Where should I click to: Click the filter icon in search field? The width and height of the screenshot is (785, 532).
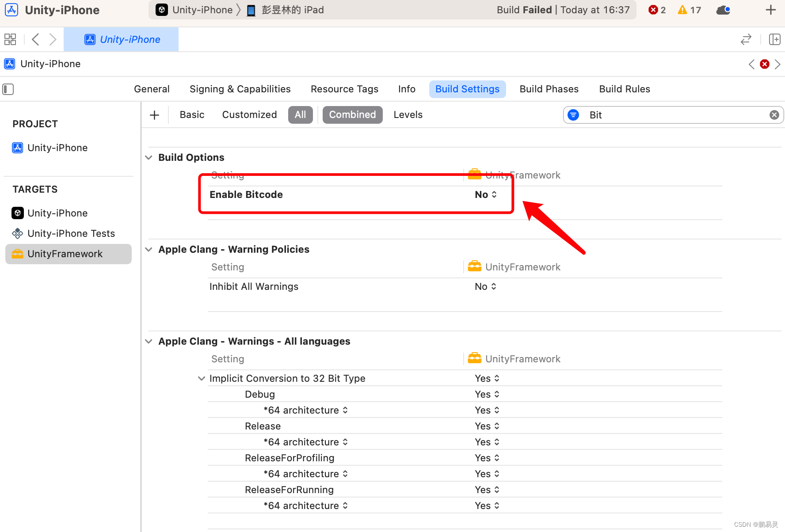573,115
